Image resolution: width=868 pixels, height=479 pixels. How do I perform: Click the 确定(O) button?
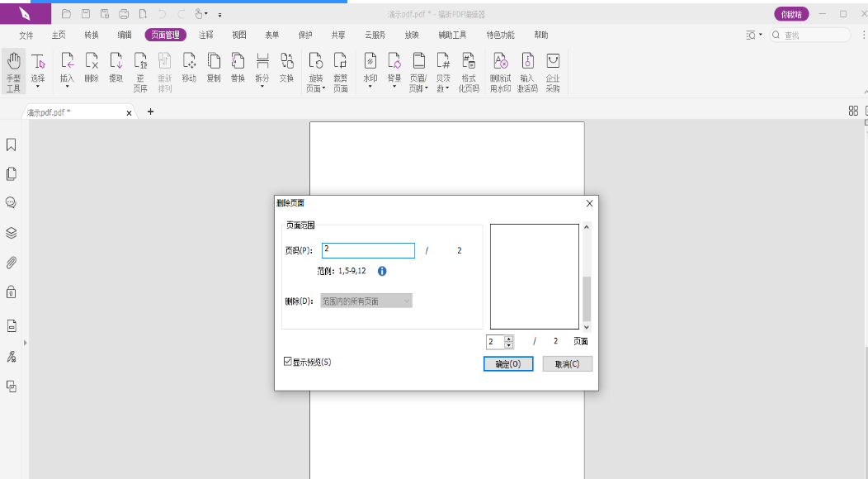[507, 364]
